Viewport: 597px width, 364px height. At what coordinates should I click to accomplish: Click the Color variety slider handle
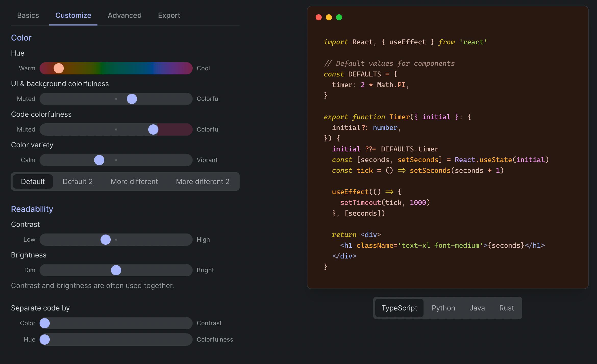[x=99, y=160]
